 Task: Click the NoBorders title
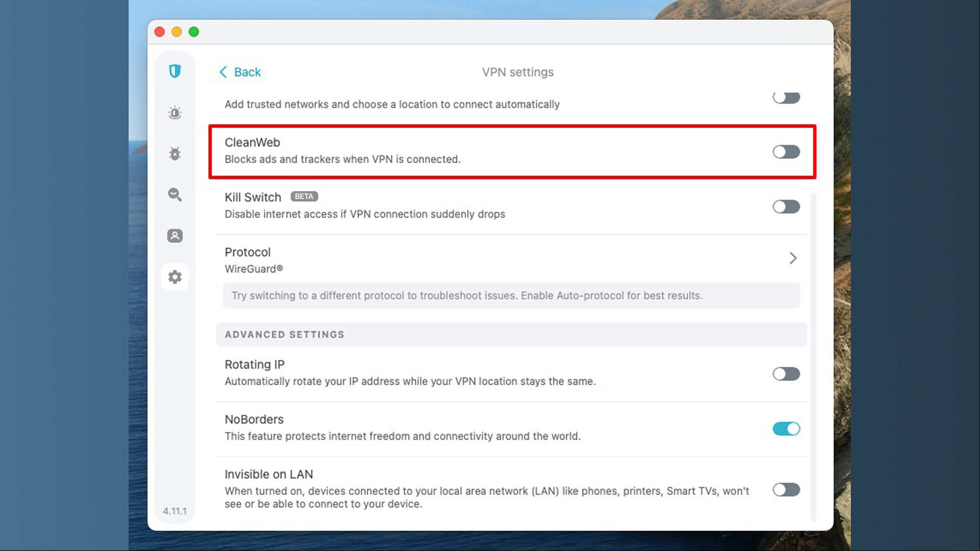(x=254, y=419)
